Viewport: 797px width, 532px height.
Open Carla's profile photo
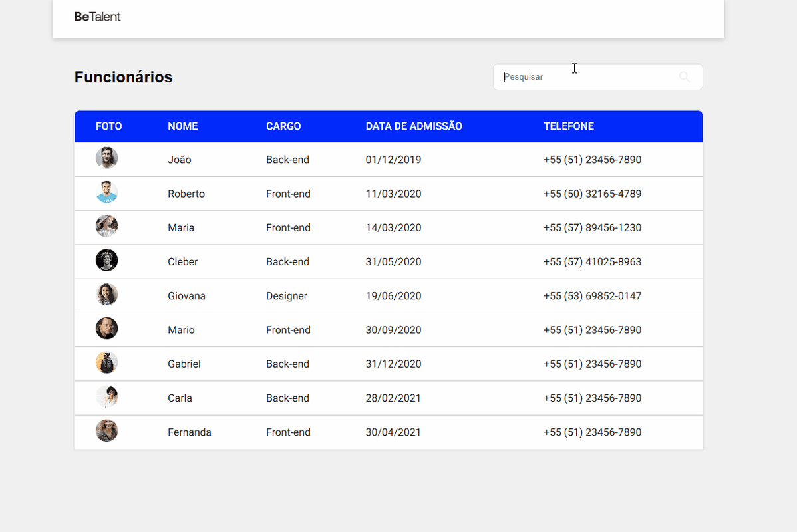[106, 397]
